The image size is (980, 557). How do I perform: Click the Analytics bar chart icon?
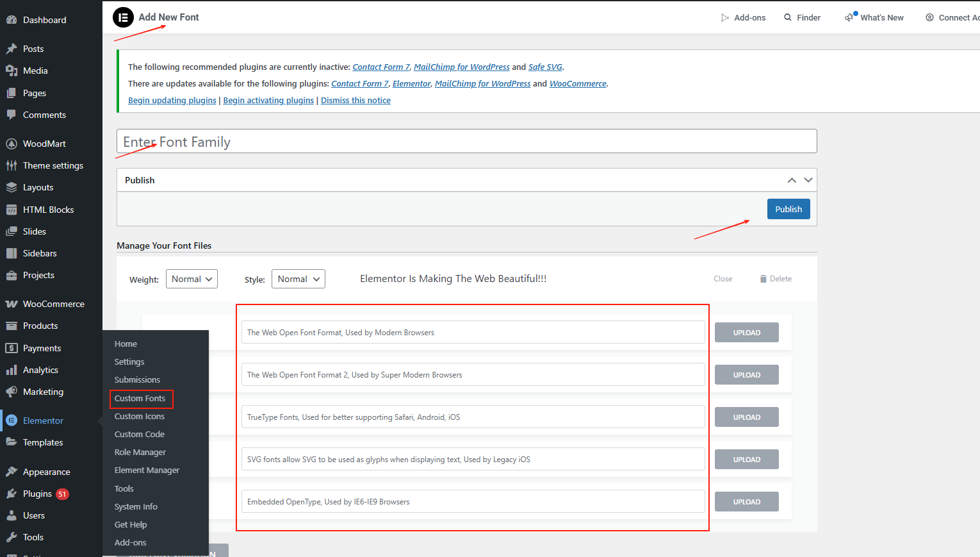tap(12, 370)
